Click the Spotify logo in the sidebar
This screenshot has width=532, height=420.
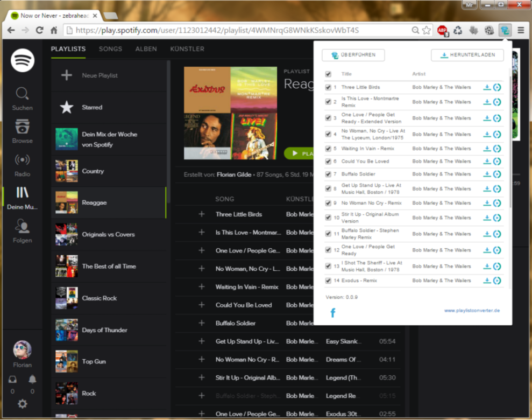click(x=23, y=60)
